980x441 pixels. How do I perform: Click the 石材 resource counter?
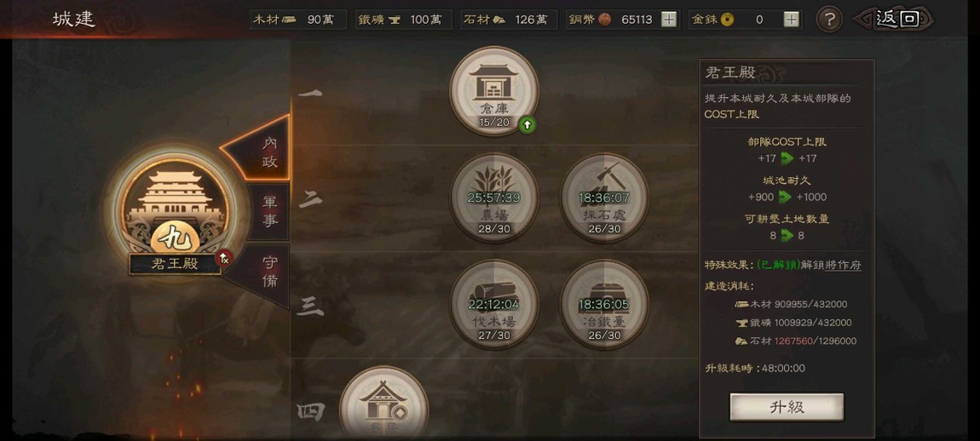[509, 20]
